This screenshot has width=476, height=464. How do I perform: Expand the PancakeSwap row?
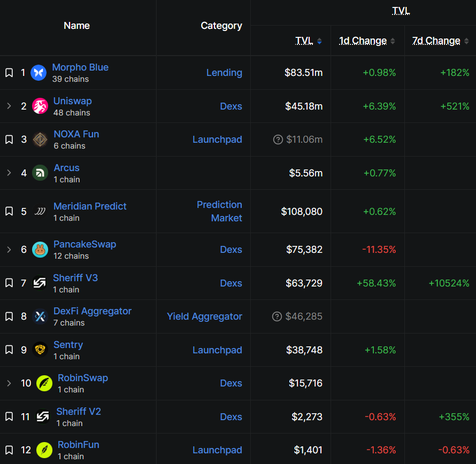pyautogui.click(x=9, y=250)
